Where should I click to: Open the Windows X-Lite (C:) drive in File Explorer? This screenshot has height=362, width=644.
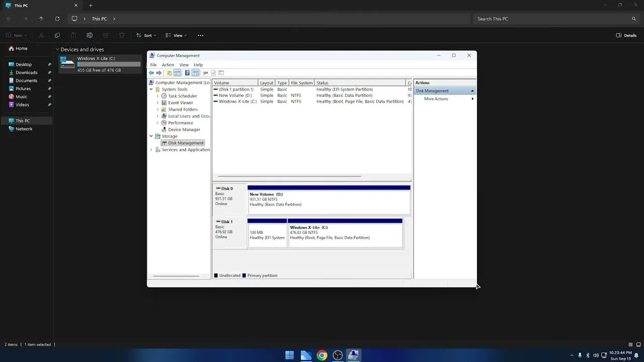(x=100, y=64)
